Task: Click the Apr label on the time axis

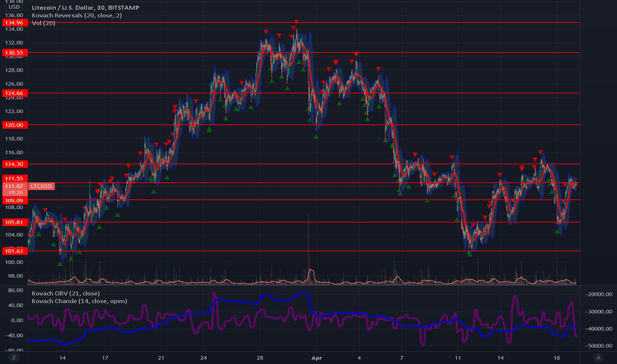Action: click(316, 357)
